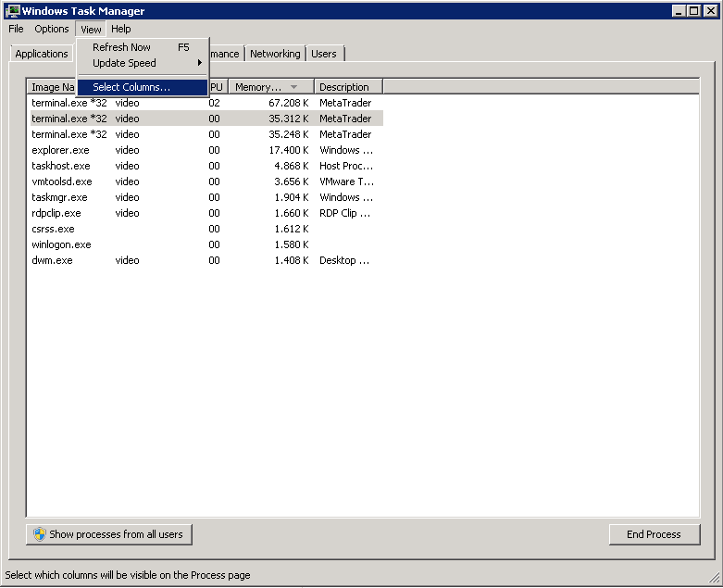The height and width of the screenshot is (588, 723).
Task: Sort by the Image Name column header
Action: 52,87
